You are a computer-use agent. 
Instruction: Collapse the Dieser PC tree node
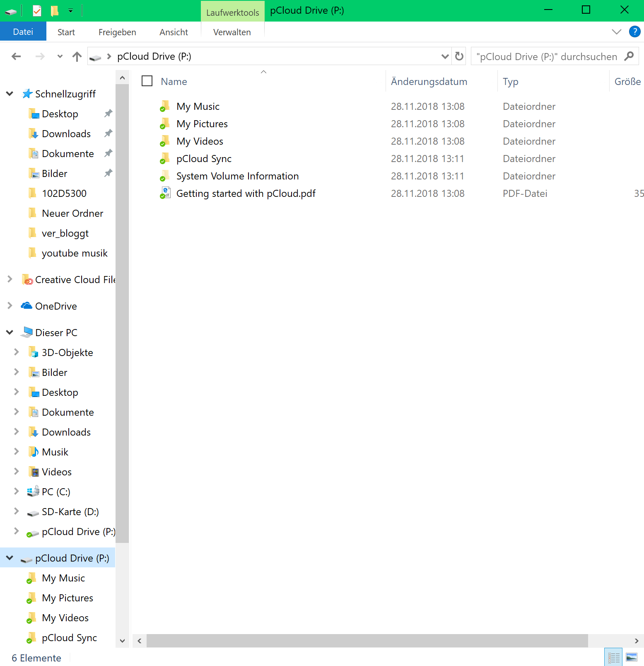click(x=10, y=332)
